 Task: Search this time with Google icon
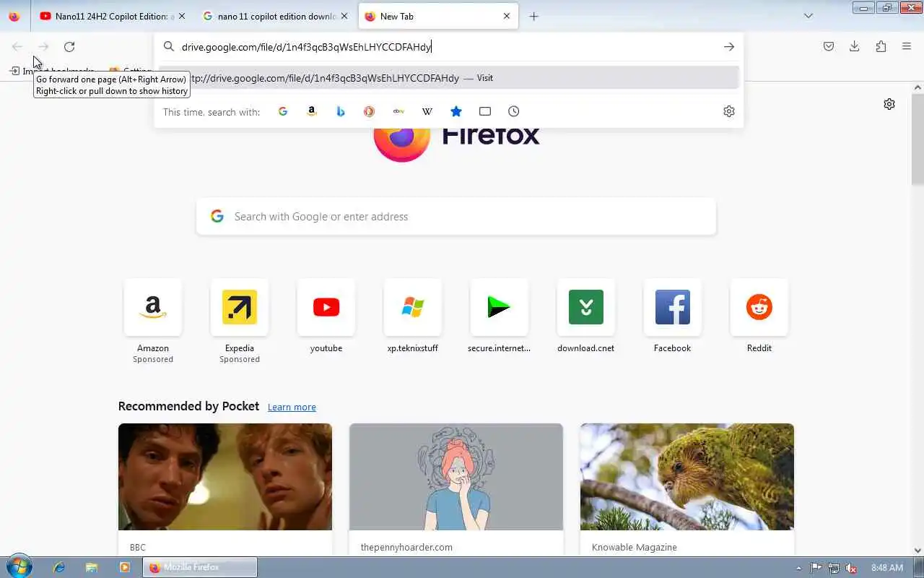point(283,111)
